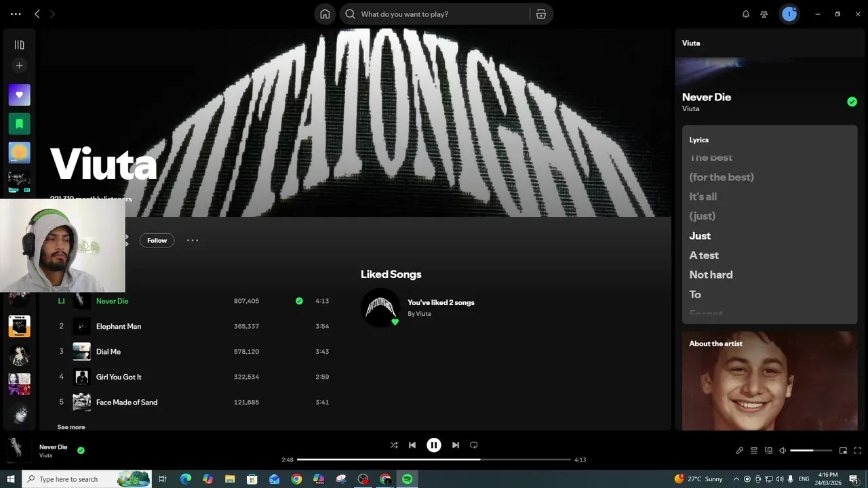Image resolution: width=868 pixels, height=488 pixels.
Task: Open the Friend Activity icon
Action: point(764,14)
